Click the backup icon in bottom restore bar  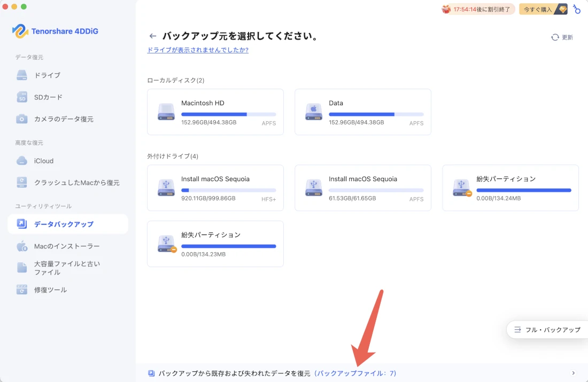(151, 373)
